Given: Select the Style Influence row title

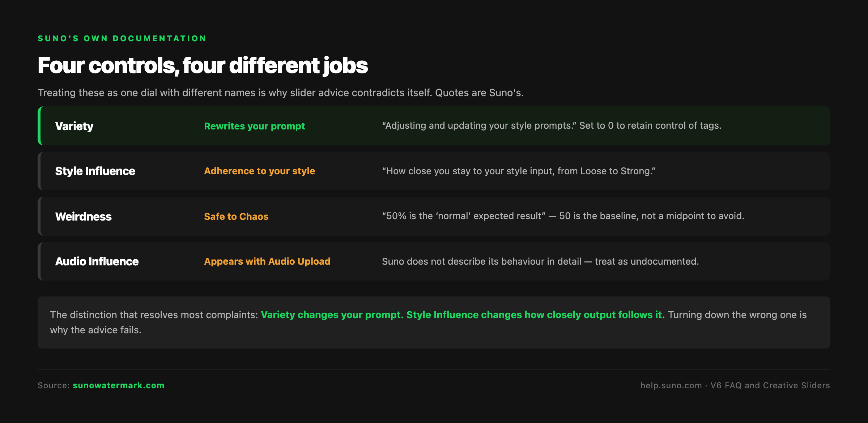Looking at the screenshot, I should [x=95, y=171].
